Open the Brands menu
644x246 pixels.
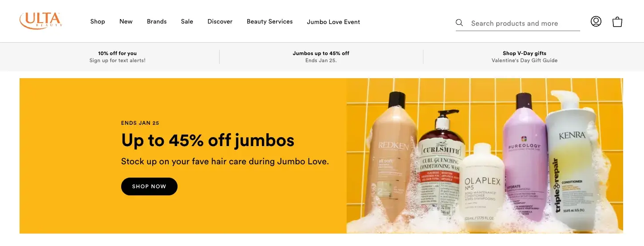tap(157, 21)
